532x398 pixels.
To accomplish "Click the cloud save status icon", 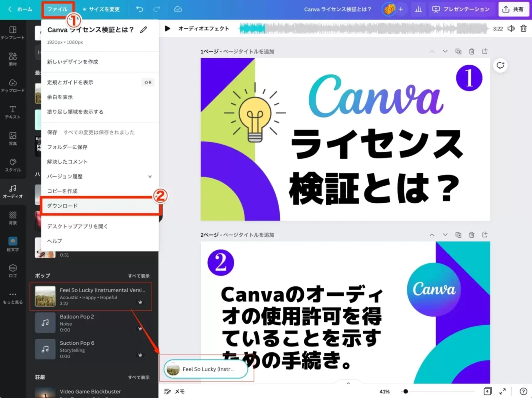I will pyautogui.click(x=178, y=9).
